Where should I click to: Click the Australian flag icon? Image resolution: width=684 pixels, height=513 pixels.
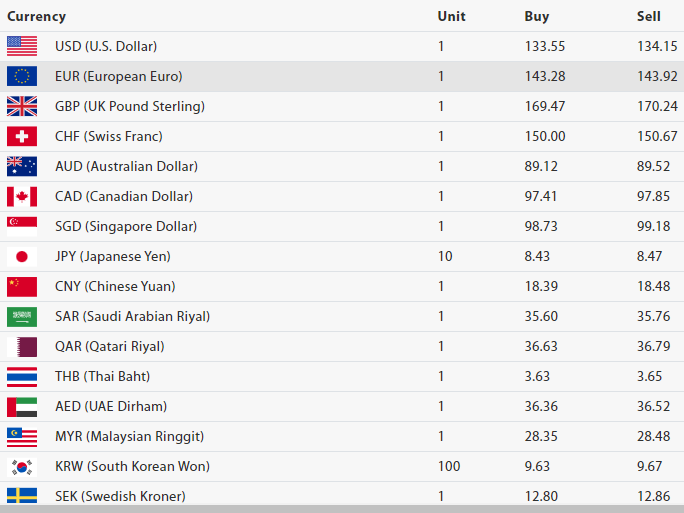pos(22,166)
